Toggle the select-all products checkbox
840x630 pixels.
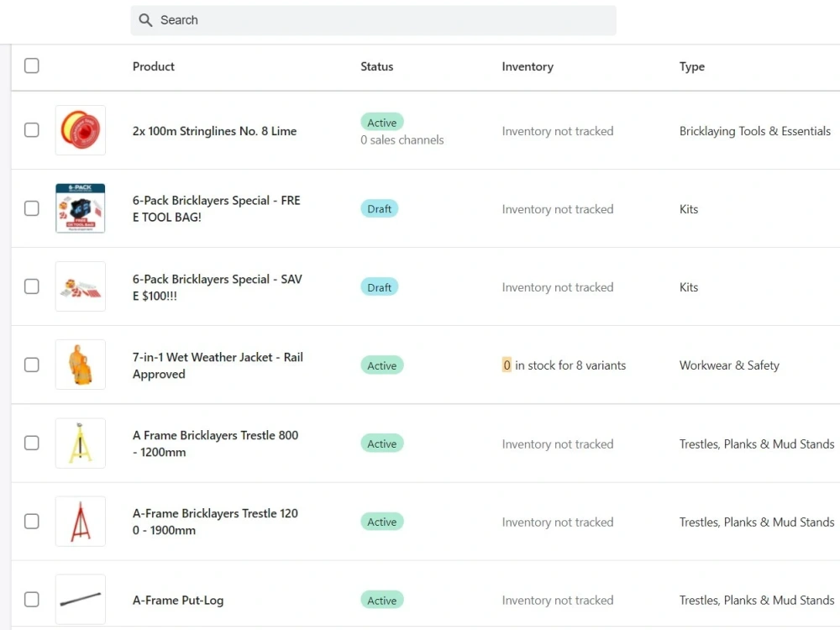[x=32, y=66]
